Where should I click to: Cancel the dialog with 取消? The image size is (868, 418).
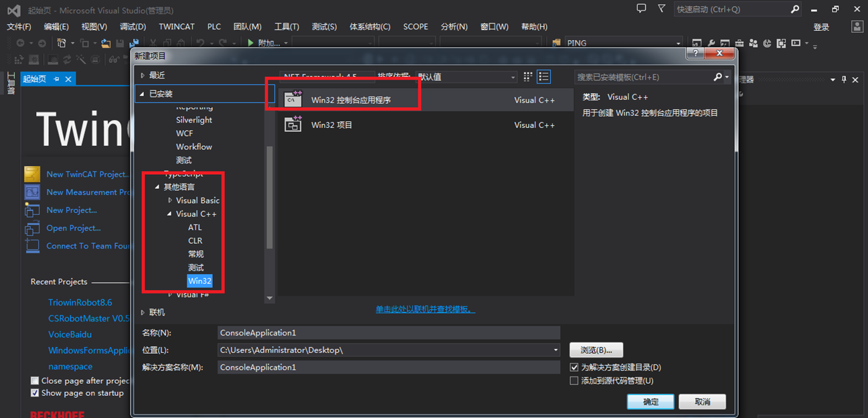702,402
